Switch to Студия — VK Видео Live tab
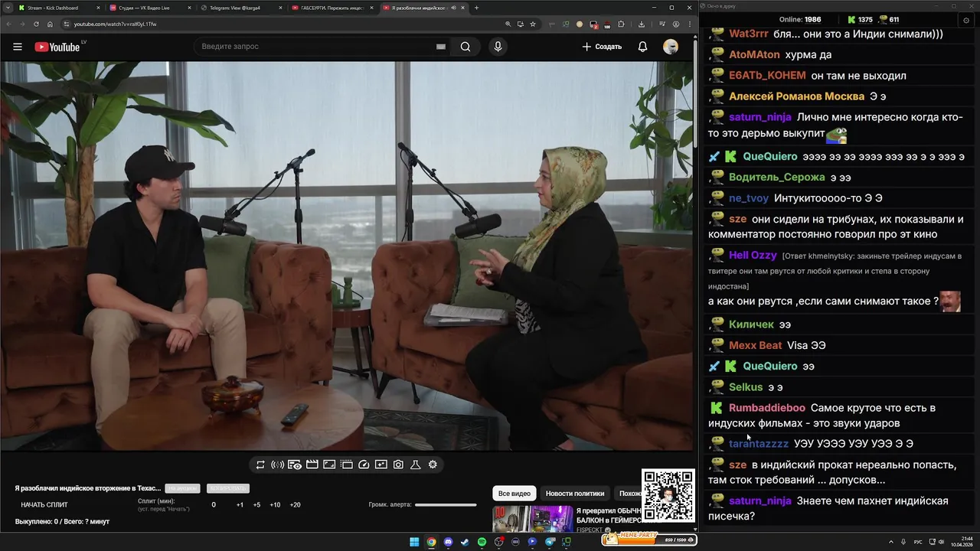The image size is (980, 551). tap(149, 8)
